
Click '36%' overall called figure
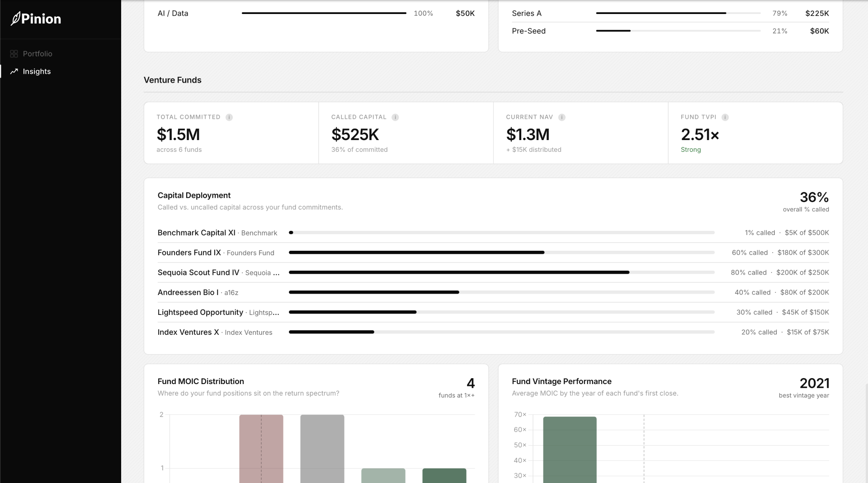coord(814,197)
